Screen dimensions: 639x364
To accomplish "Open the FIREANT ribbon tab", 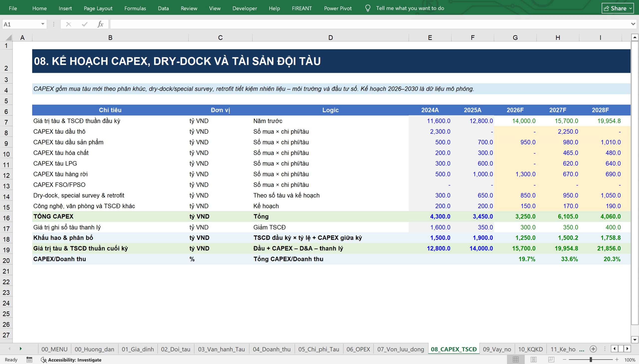I will pos(302,8).
